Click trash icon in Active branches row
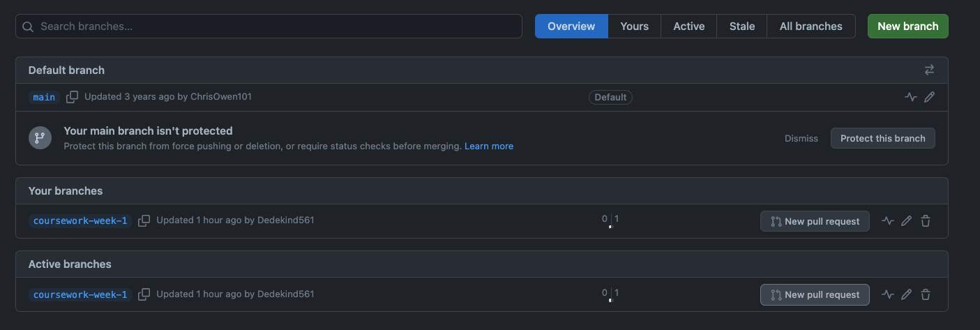 [x=925, y=294]
